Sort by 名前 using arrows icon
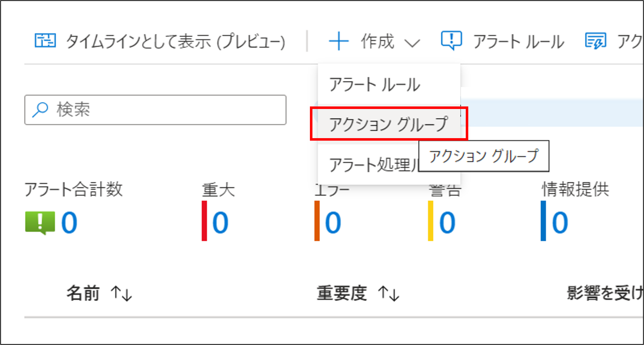Image resolution: width=644 pixels, height=345 pixels. coord(122,293)
